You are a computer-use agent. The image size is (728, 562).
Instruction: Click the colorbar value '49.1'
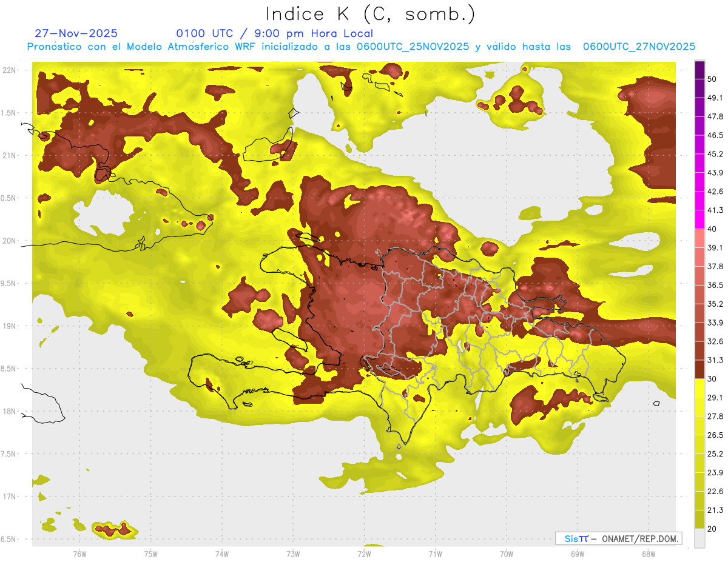715,98
